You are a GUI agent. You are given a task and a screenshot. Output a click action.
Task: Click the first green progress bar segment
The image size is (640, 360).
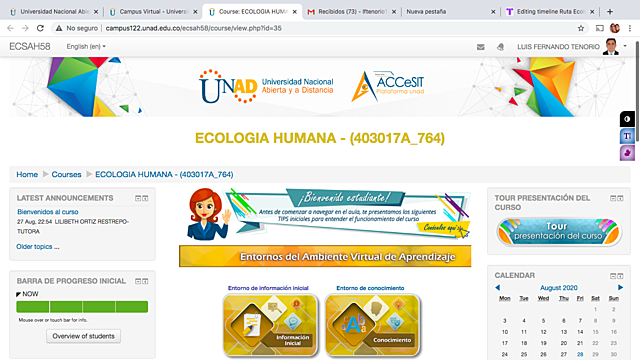[33, 307]
